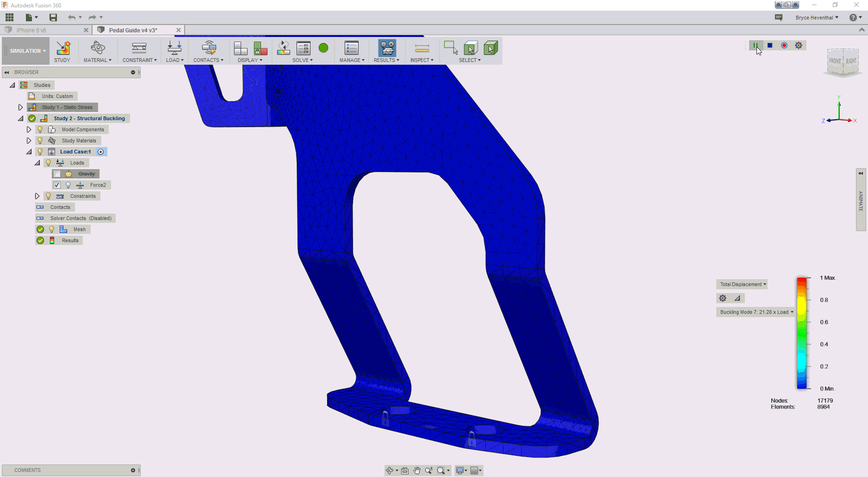Open the CONSTRAINT menu
This screenshot has width=868, height=477.
(x=140, y=60)
